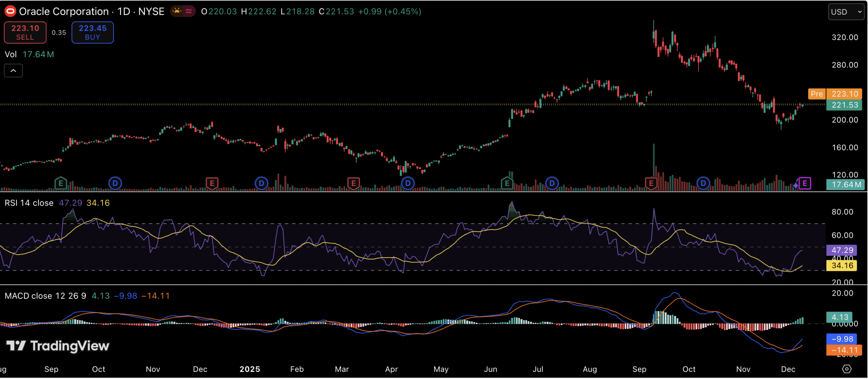
Task: Click the Oracle logo icon
Action: click(x=10, y=12)
